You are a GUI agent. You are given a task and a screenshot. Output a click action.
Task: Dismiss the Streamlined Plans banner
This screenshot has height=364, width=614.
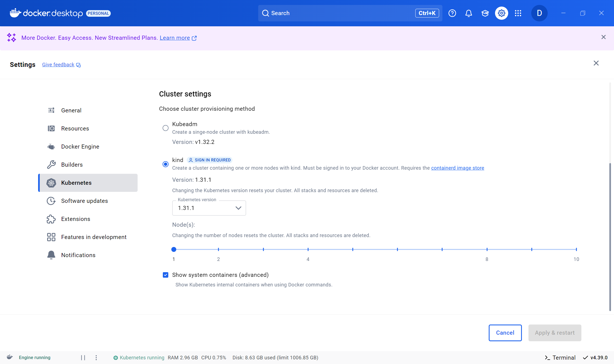pos(604,37)
